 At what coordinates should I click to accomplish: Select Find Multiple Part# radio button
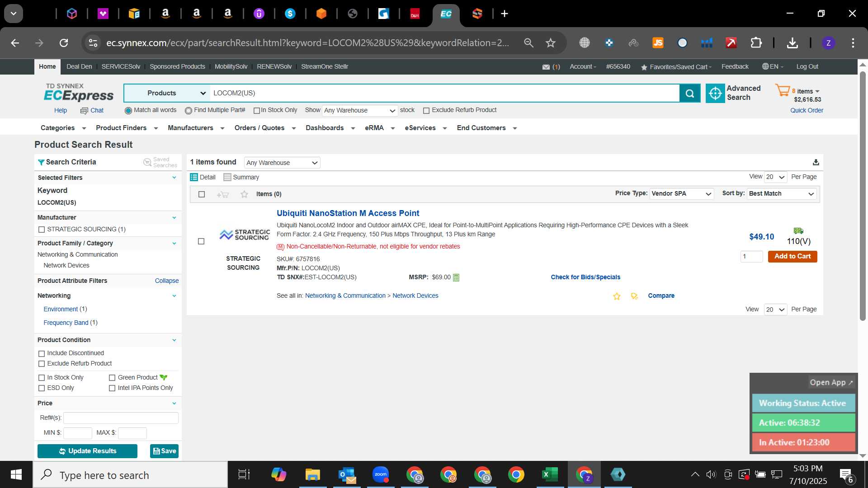[189, 111]
